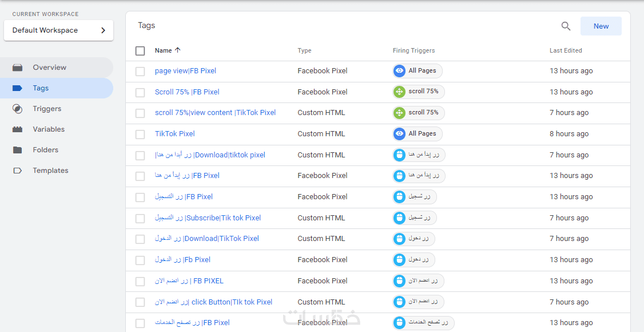
Task: Click the green scroll icon for Scroll 75% |FB Pixel
Action: (399, 92)
